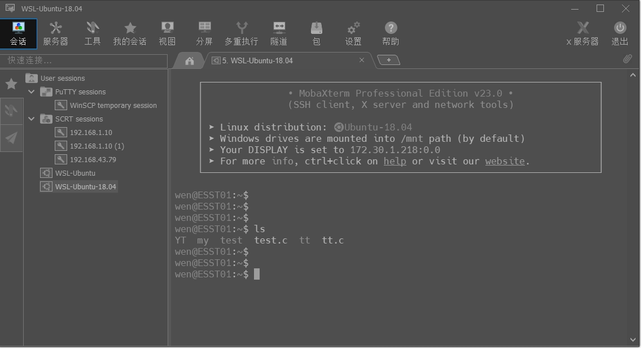644x348 pixels.
Task: Select the PuTTY sessions folder
Action: tap(73, 92)
